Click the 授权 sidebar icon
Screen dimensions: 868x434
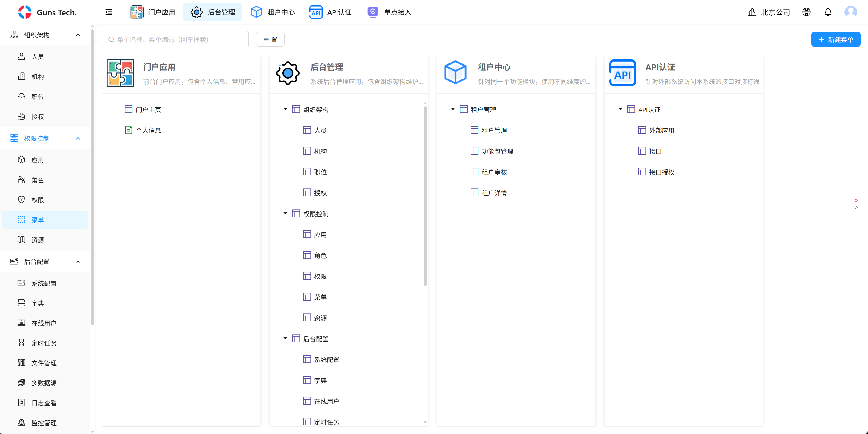click(21, 116)
